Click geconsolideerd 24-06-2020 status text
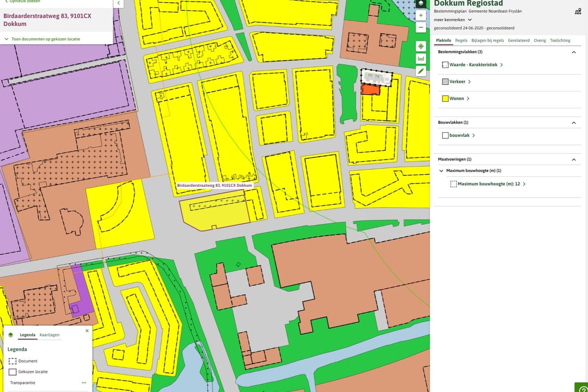The height and width of the screenshot is (392, 588). coord(474,28)
